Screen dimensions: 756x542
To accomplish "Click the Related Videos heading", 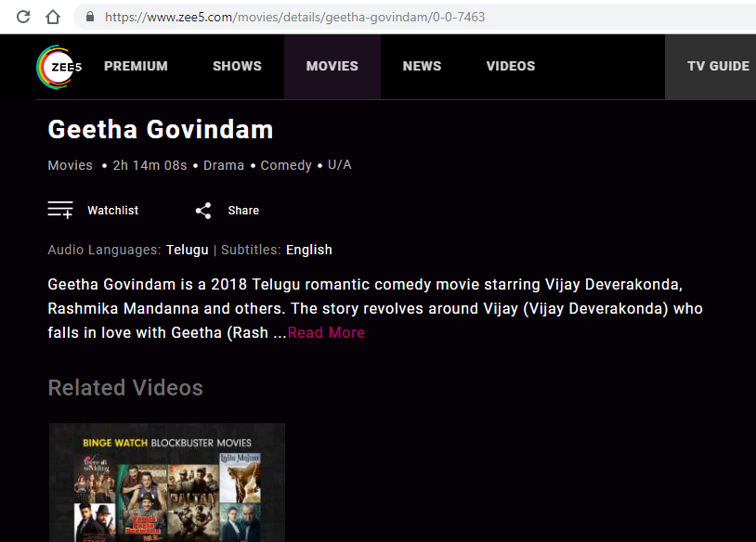I will [x=125, y=387].
